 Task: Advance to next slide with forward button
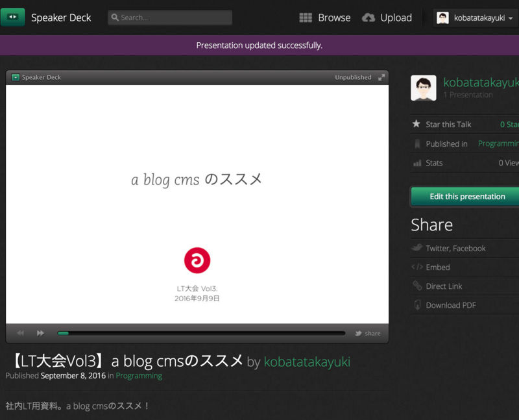coord(40,333)
